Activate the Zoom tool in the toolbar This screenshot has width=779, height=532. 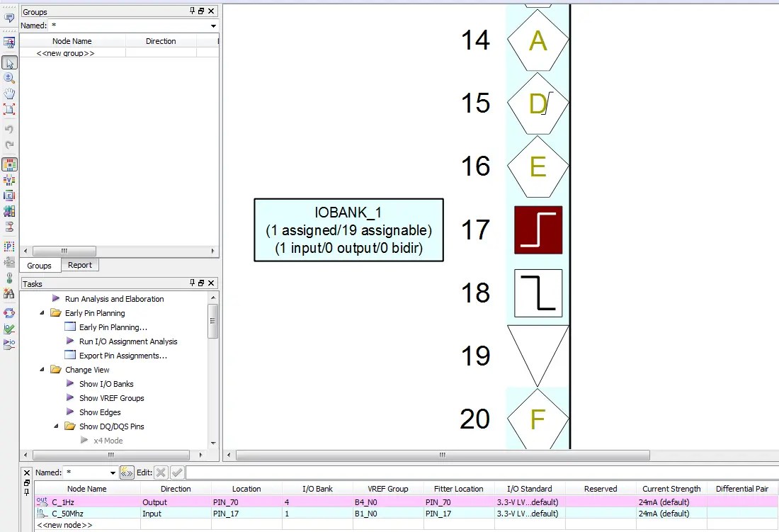pyautogui.click(x=9, y=78)
